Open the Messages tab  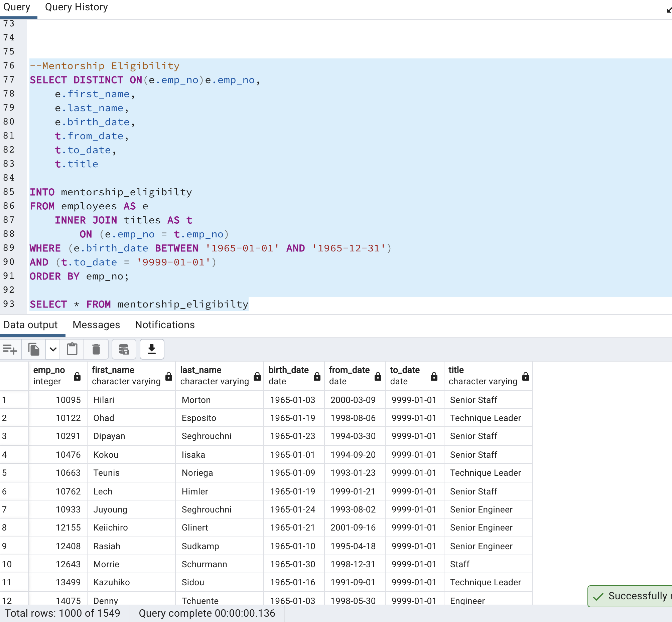96,325
